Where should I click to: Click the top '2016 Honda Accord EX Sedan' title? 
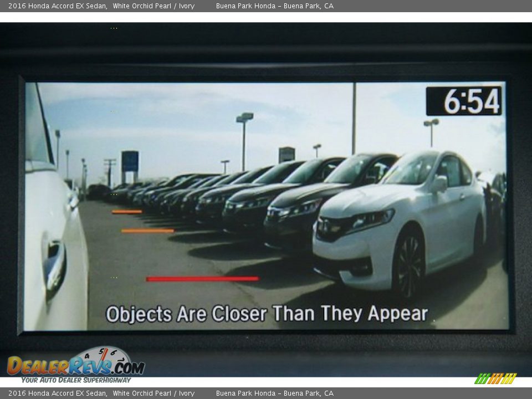coord(58,6)
